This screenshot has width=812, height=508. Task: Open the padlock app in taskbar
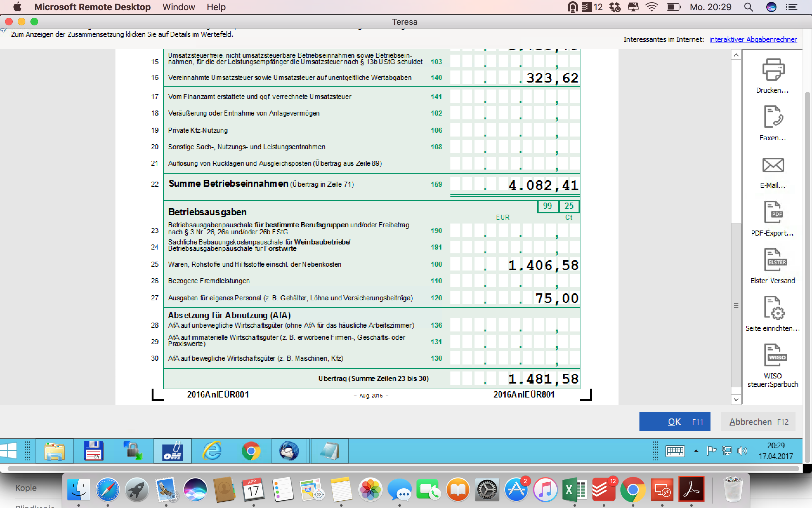133,451
